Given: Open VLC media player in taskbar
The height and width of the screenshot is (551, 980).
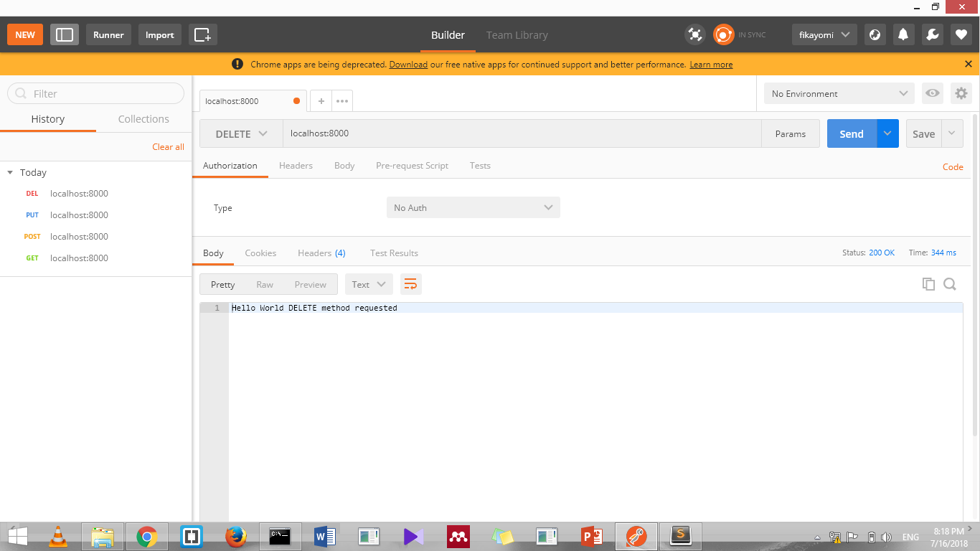Looking at the screenshot, I should (58, 536).
